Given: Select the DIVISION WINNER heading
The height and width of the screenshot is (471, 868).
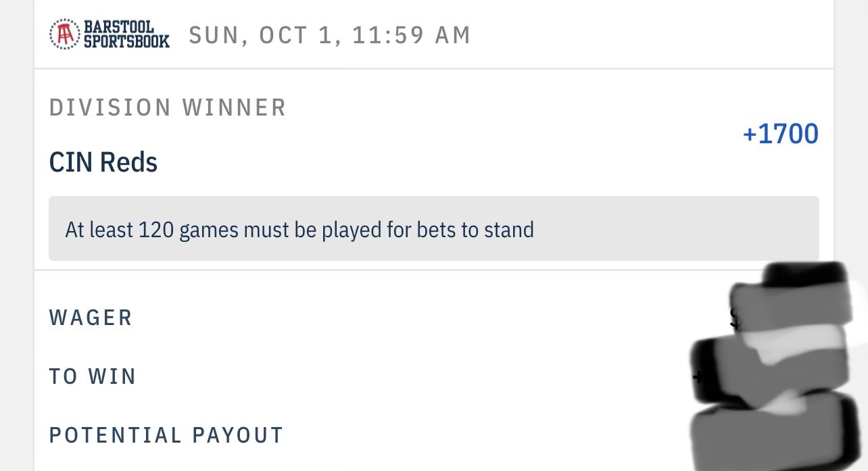Looking at the screenshot, I should [168, 108].
